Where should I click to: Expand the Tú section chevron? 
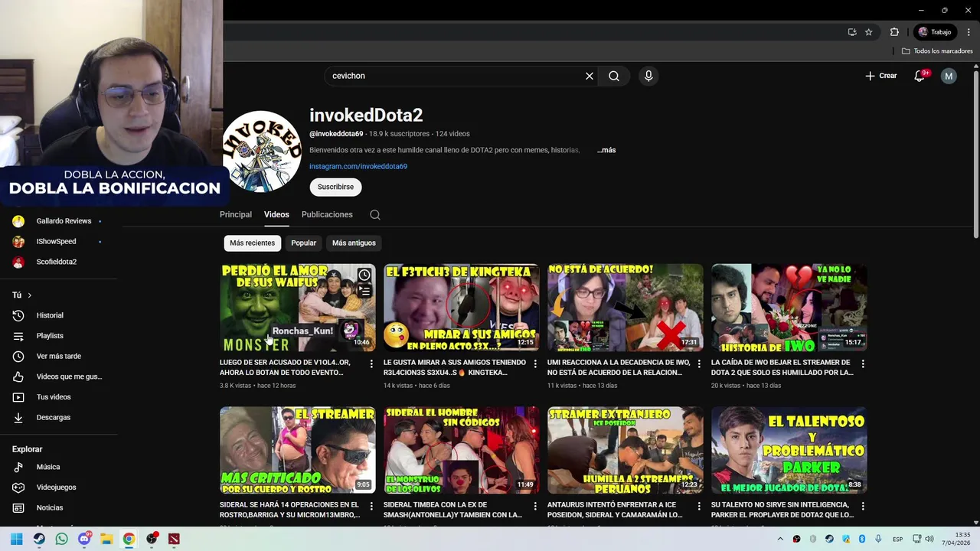tap(30, 295)
